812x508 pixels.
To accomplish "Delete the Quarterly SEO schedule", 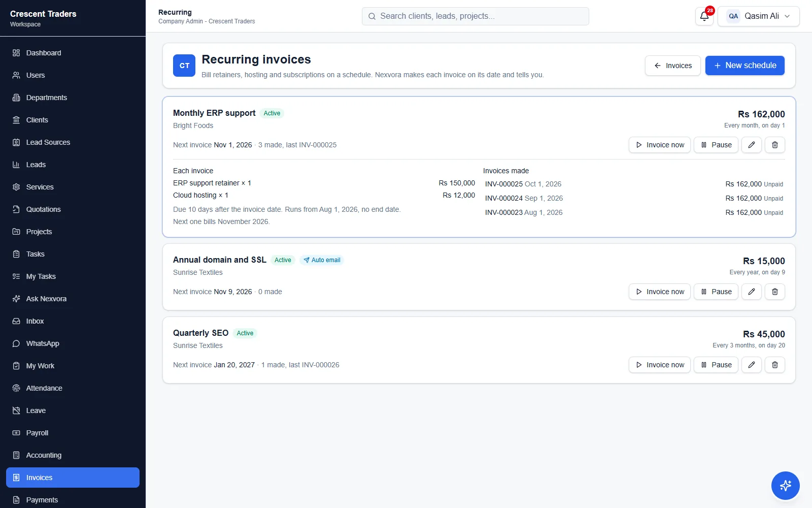I will (775, 365).
